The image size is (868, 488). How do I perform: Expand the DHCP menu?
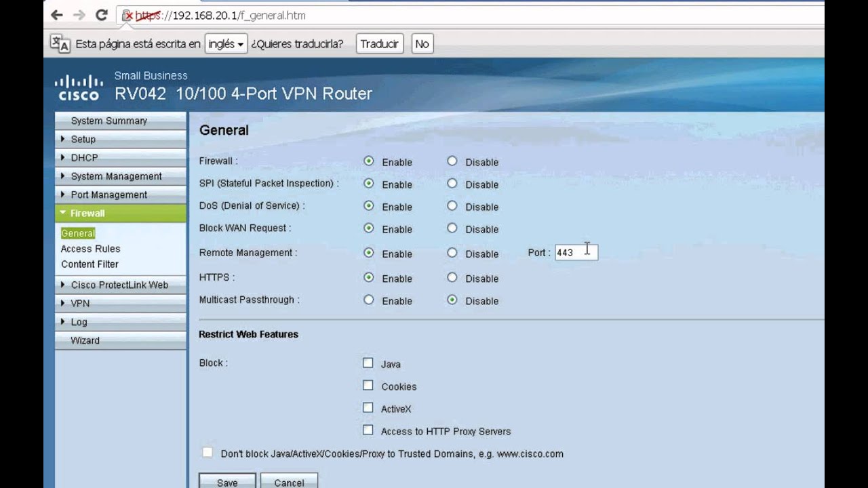[x=120, y=157]
